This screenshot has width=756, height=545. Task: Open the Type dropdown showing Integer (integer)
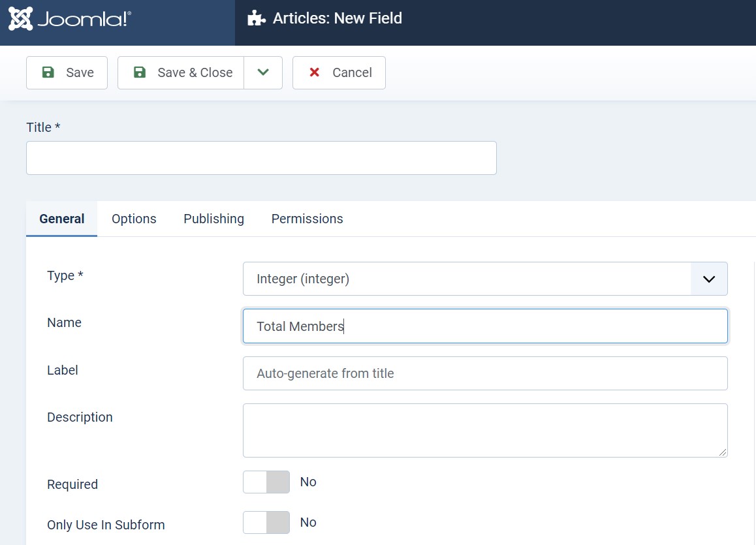485,279
